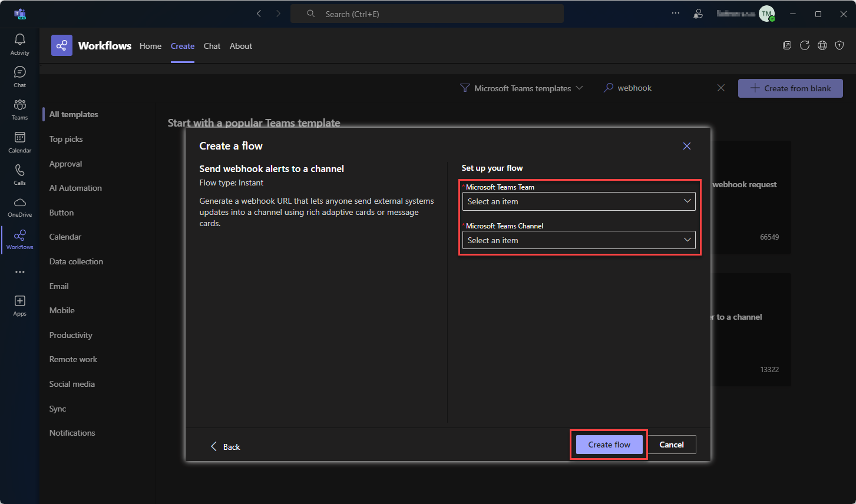Click the Create flow button
Screen dimensions: 856x504
[609, 445]
